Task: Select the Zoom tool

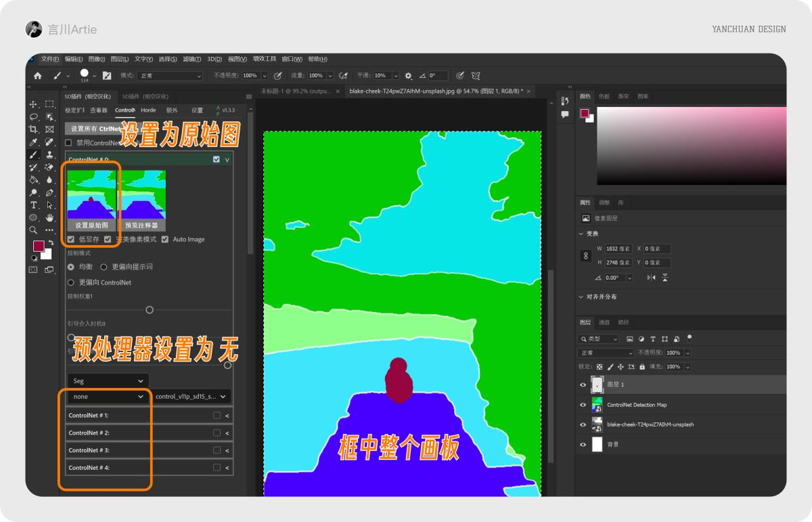Action: coord(33,230)
